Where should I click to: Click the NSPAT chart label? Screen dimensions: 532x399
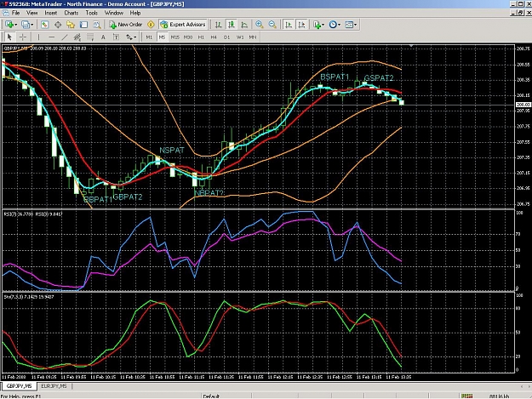tap(172, 151)
